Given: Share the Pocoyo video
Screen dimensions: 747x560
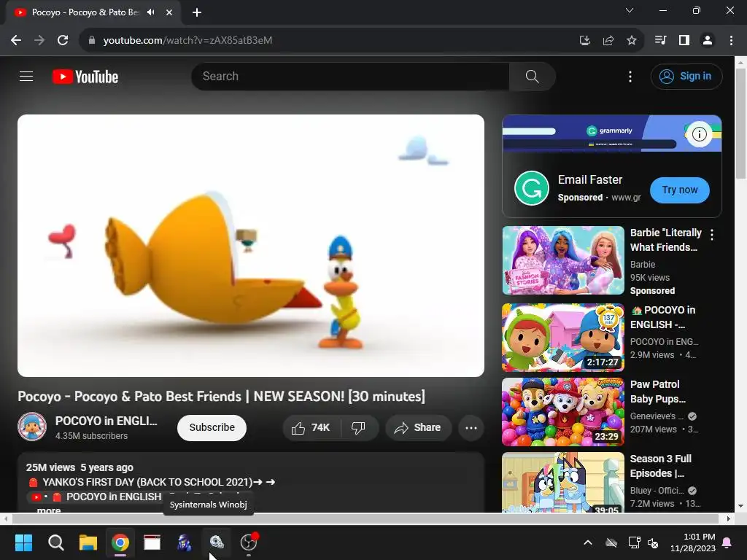Looking at the screenshot, I should (x=417, y=427).
